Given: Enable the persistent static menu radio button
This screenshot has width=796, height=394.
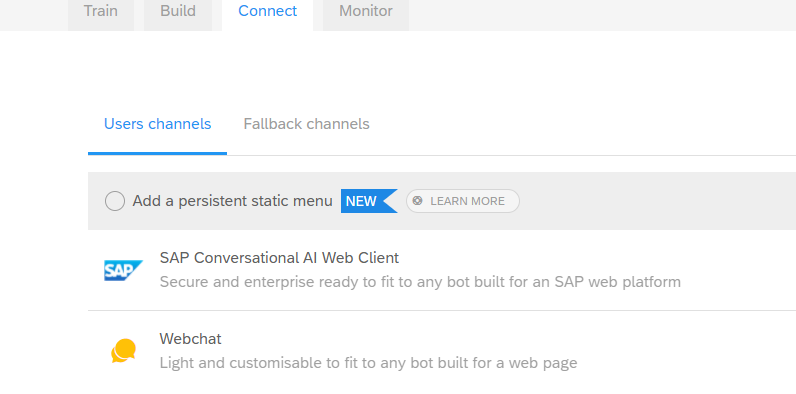Looking at the screenshot, I should (x=115, y=201).
